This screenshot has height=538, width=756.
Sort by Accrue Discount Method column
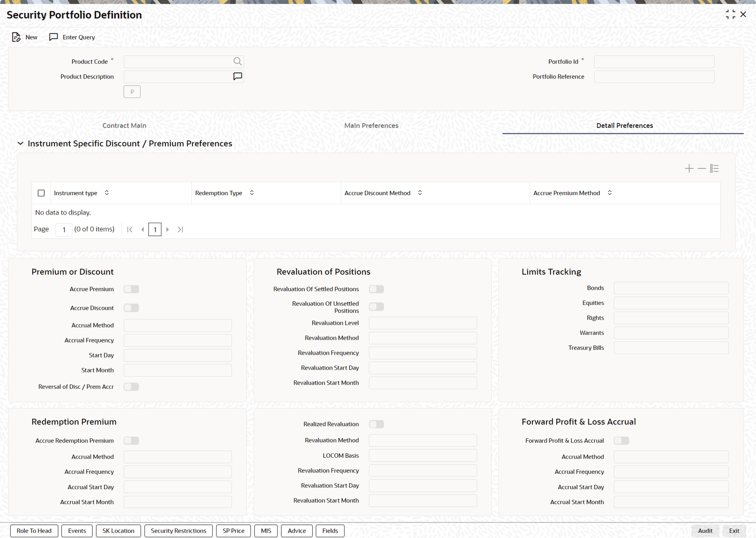click(x=420, y=193)
